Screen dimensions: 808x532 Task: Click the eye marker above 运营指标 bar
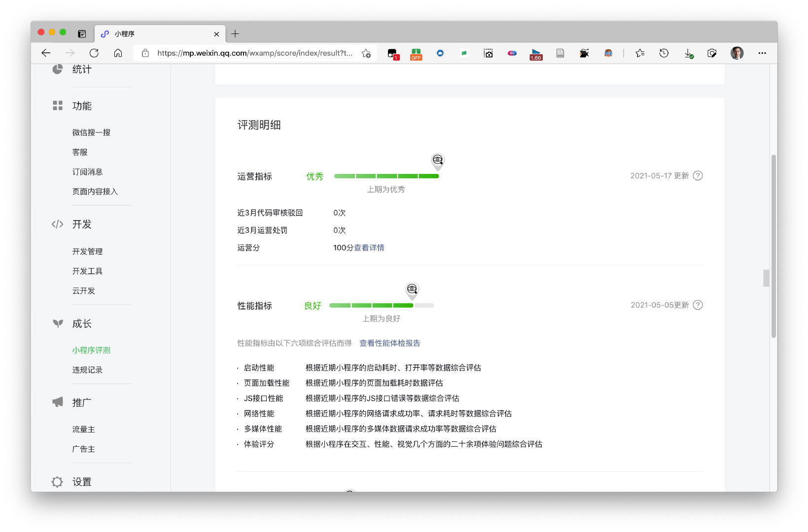437,161
